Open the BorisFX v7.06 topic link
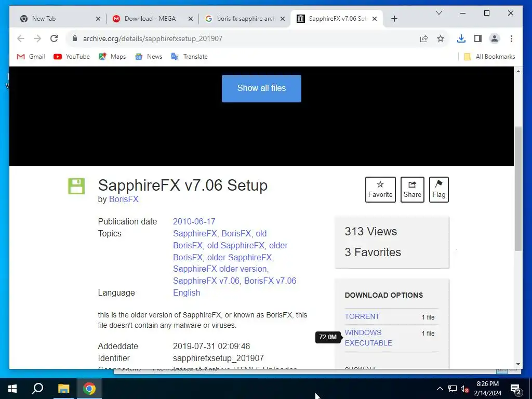The height and width of the screenshot is (399, 532). [x=270, y=281]
